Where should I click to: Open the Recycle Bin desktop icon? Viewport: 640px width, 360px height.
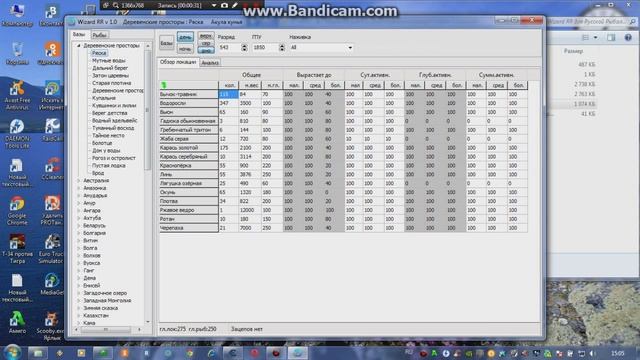coord(17,53)
